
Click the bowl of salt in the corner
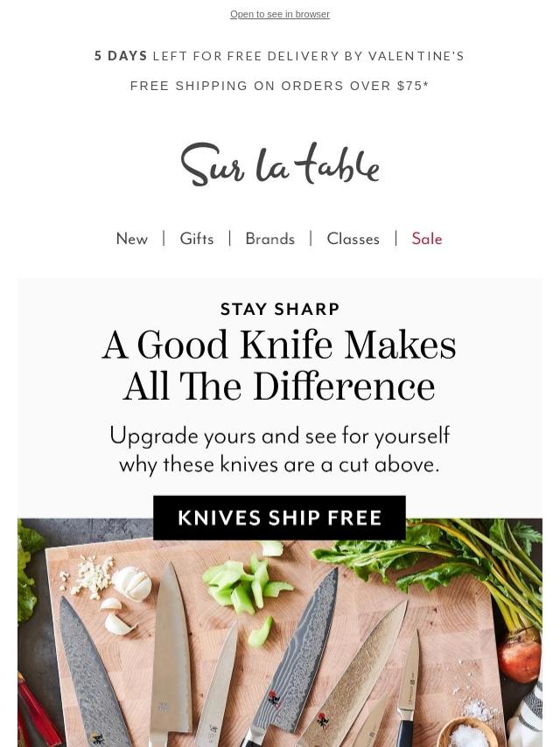point(468,733)
